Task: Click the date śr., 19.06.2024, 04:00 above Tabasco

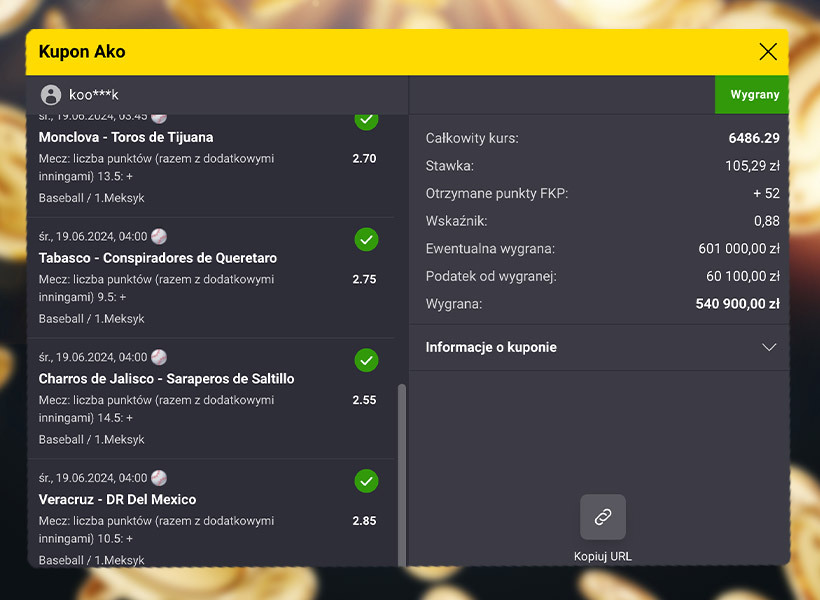Action: 93,236
